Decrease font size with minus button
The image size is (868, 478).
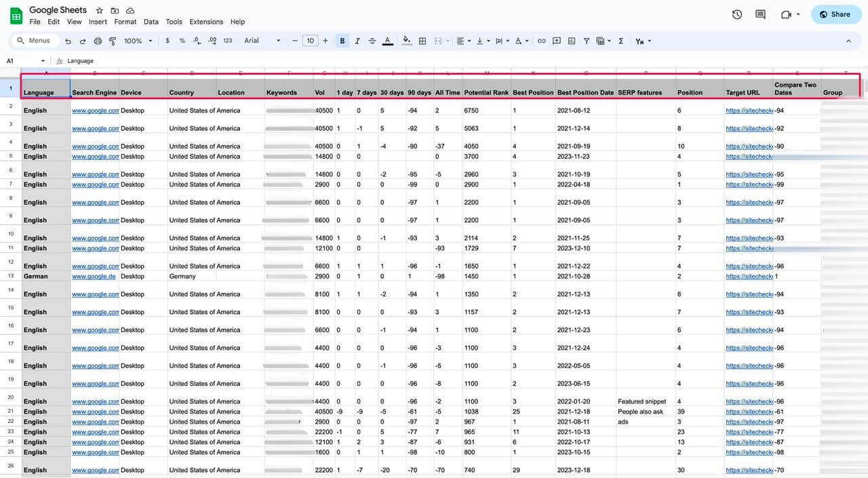[295, 41]
